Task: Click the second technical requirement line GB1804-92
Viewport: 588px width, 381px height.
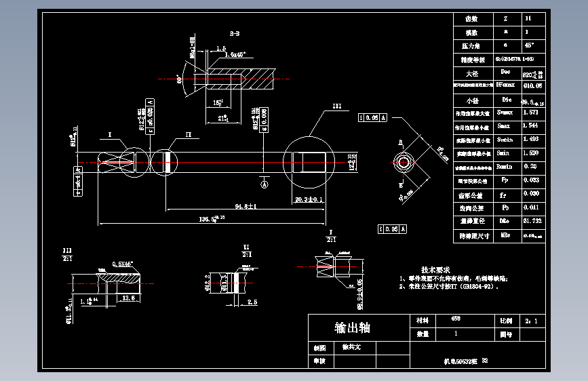Action: click(x=449, y=287)
